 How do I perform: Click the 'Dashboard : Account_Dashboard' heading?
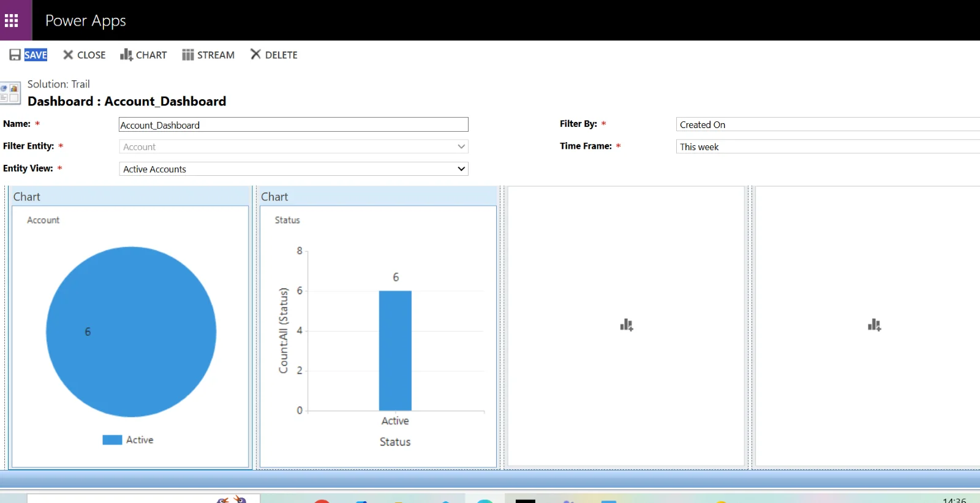127,101
